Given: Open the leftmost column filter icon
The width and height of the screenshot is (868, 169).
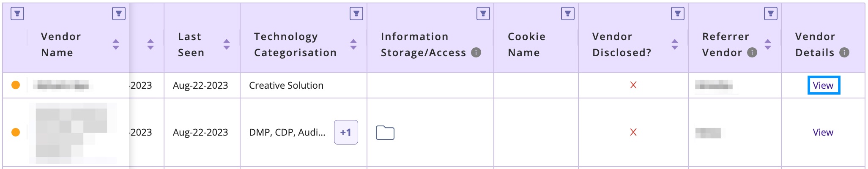Looking at the screenshot, I should pos(17,14).
